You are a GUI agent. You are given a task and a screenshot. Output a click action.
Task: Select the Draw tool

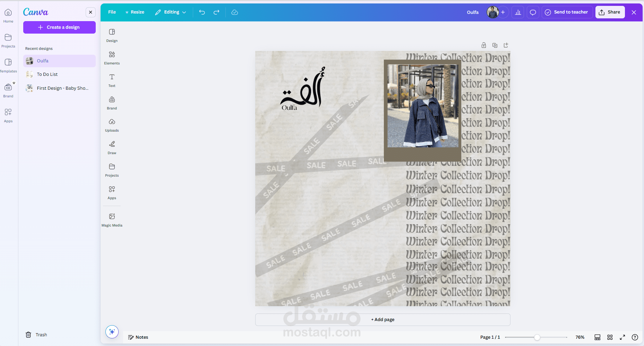[x=112, y=148]
